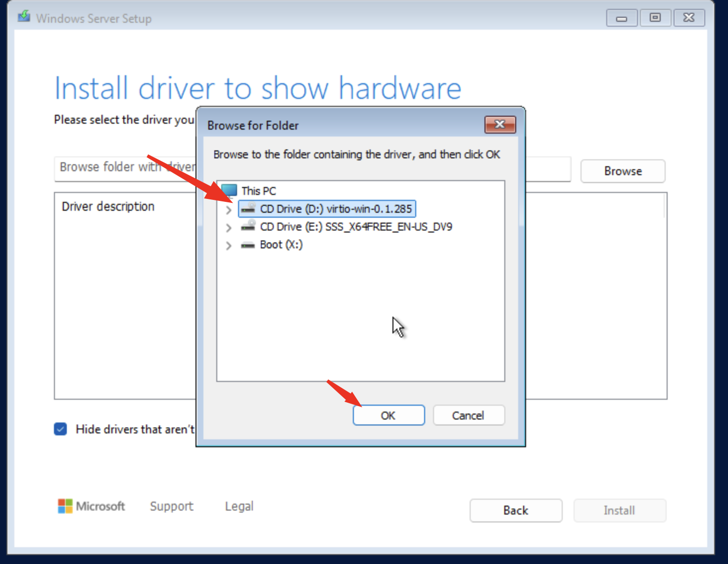Cancel the folder browse dialog
Viewport: 728px width, 564px height.
pos(468,415)
